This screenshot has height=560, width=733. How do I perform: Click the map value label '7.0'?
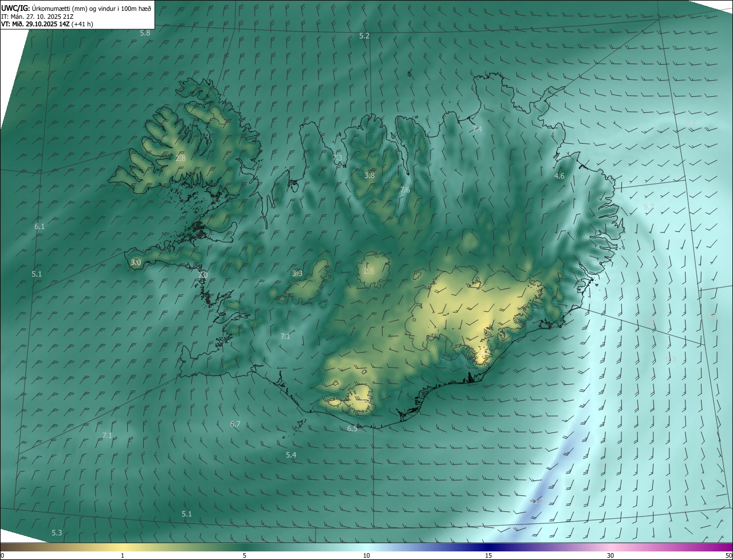coord(203,275)
